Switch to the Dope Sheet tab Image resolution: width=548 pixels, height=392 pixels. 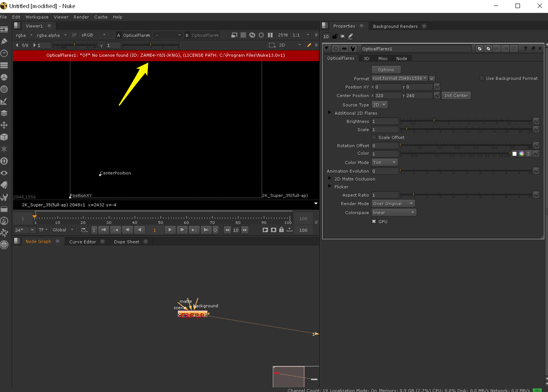coord(127,242)
